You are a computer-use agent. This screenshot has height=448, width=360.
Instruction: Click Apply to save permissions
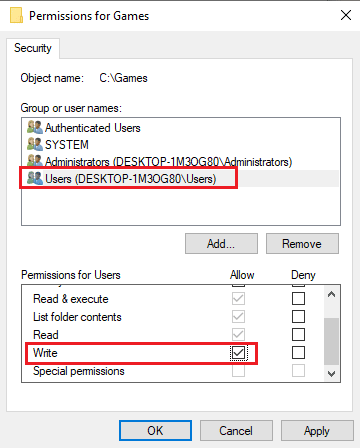(x=317, y=431)
